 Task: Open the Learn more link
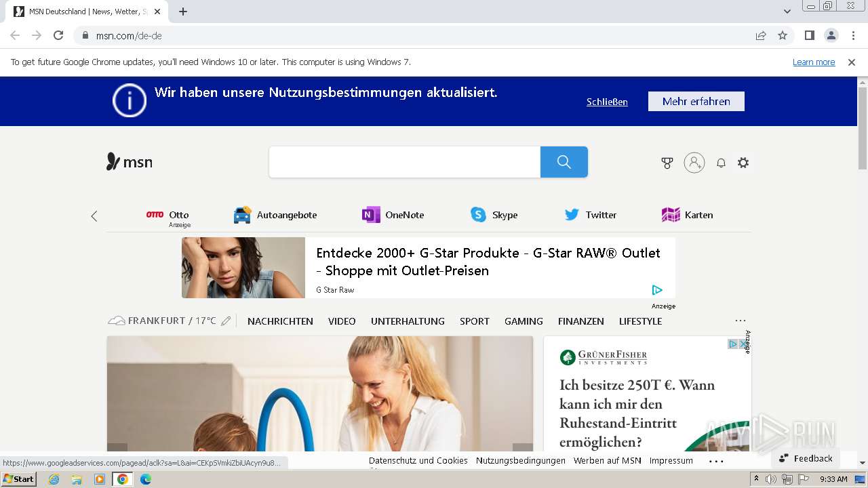(x=814, y=62)
